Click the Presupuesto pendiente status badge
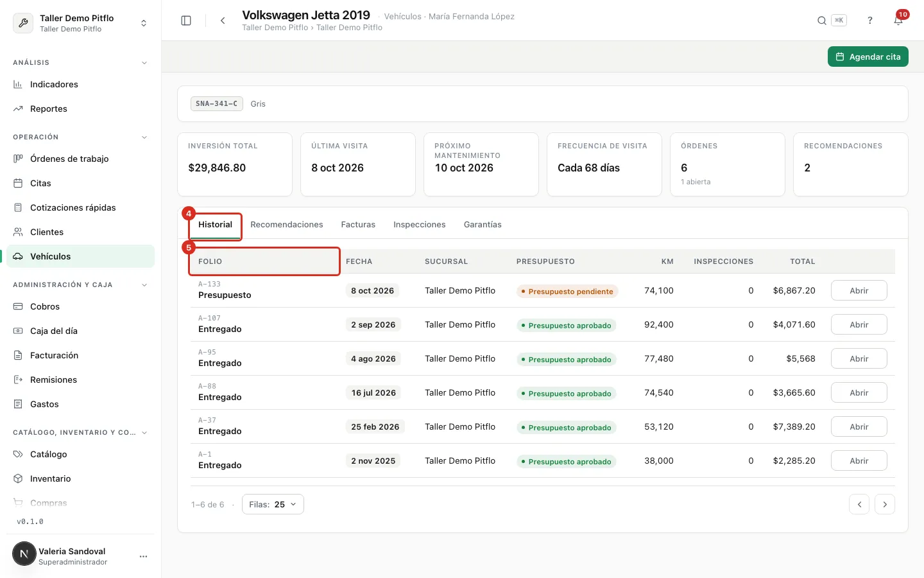This screenshot has height=578, width=924. pos(567,292)
